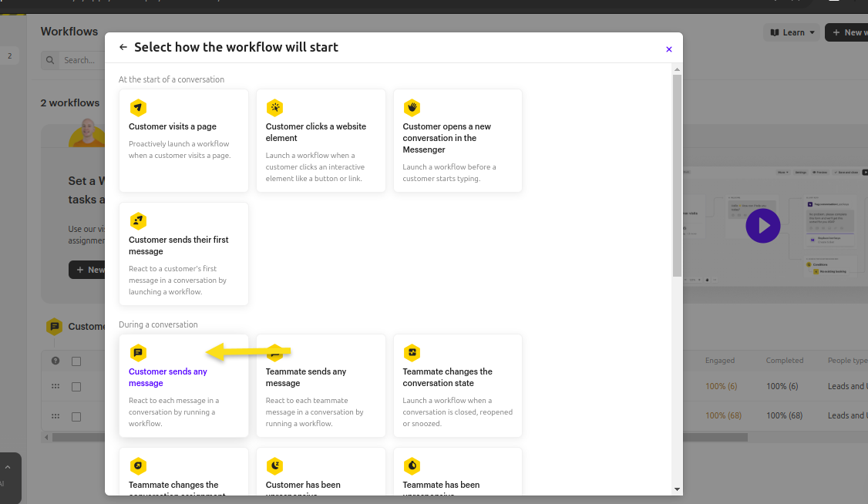Click the Engaged column header
This screenshot has height=504, width=868.
[x=720, y=361]
